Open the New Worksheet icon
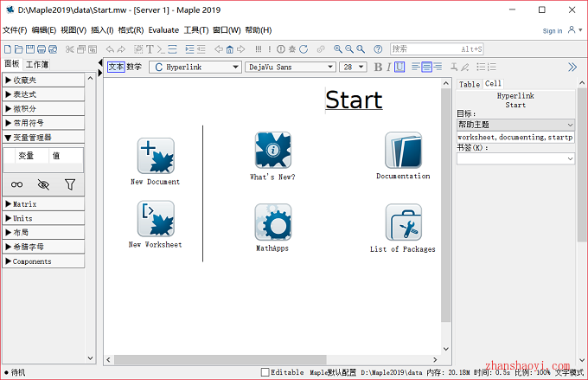588x380 pixels. (156, 218)
